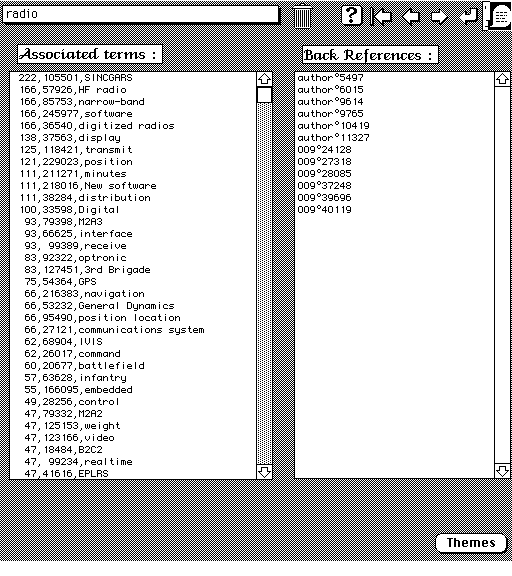Navigate back with the left arrow
The height and width of the screenshot is (576, 512).
click(411, 17)
